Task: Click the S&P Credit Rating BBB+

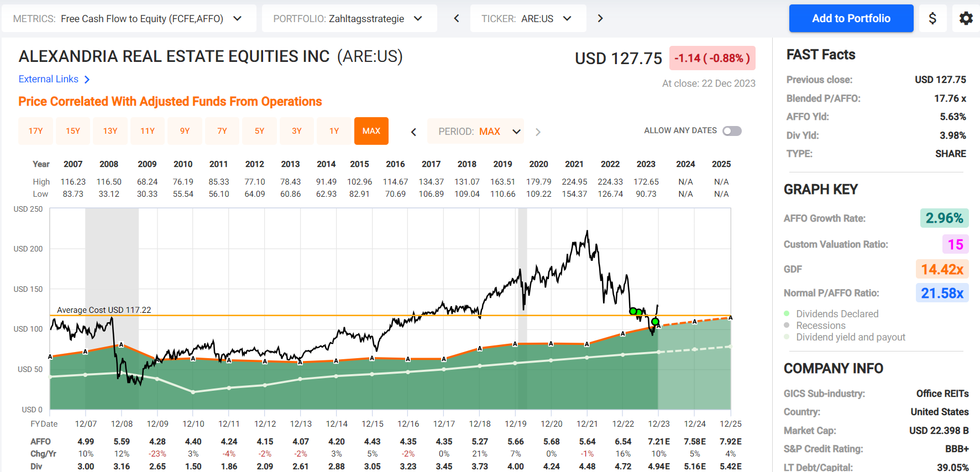Action: tap(957, 449)
